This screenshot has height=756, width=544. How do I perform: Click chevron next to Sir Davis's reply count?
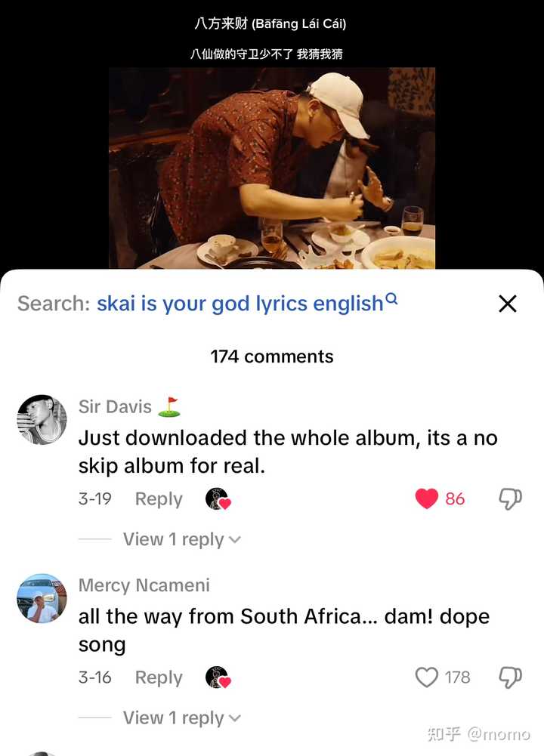pyautogui.click(x=235, y=539)
